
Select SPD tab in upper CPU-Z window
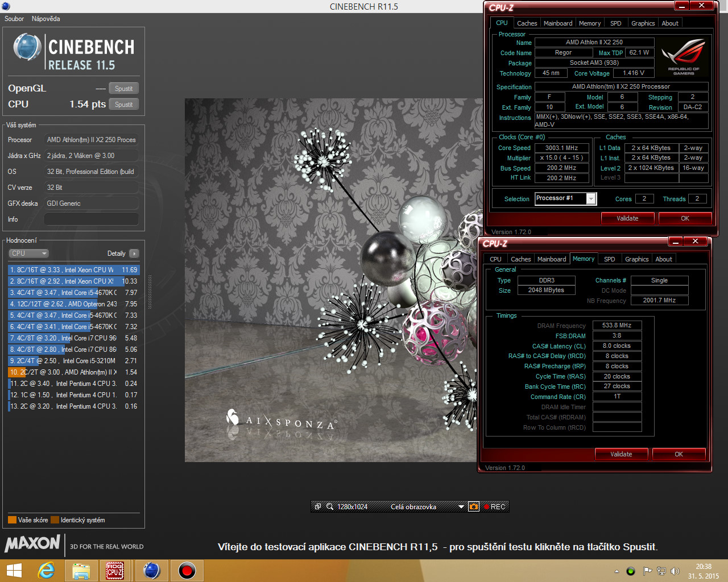coord(616,23)
